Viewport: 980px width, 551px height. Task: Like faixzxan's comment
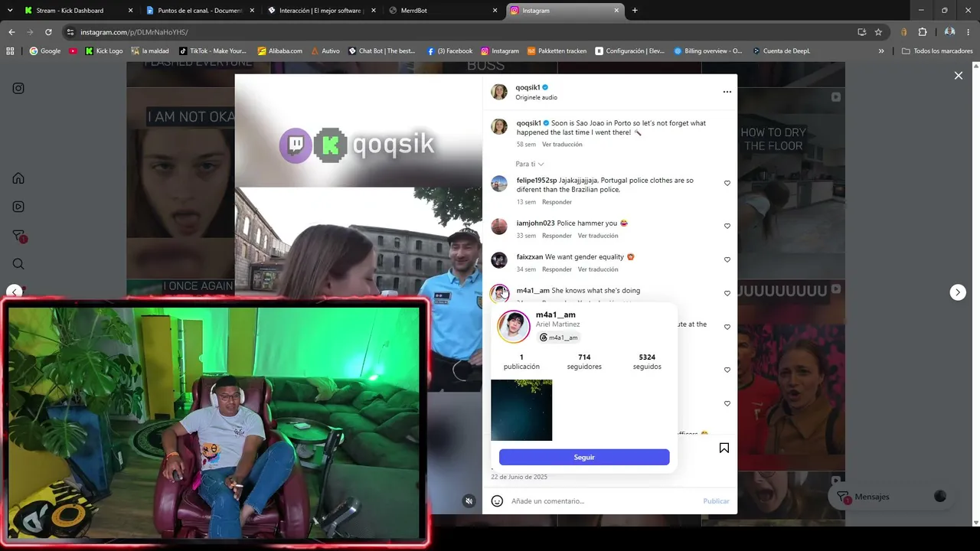(727, 260)
